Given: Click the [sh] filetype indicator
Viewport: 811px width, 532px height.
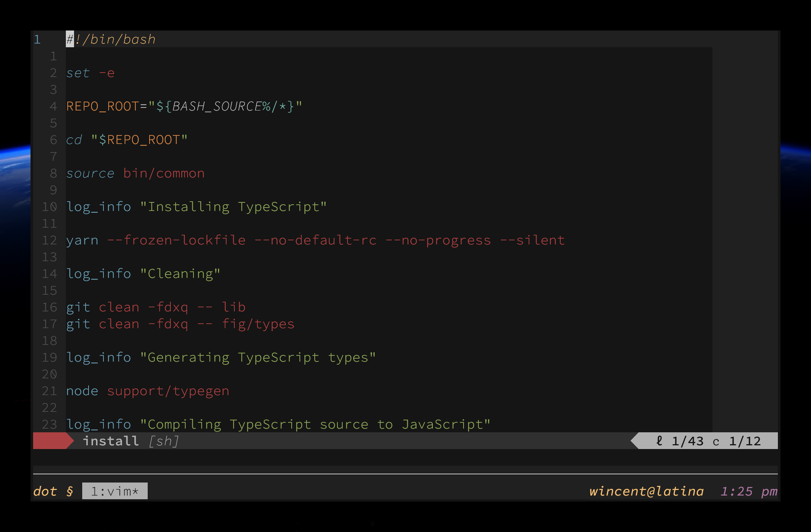Looking at the screenshot, I should (164, 441).
